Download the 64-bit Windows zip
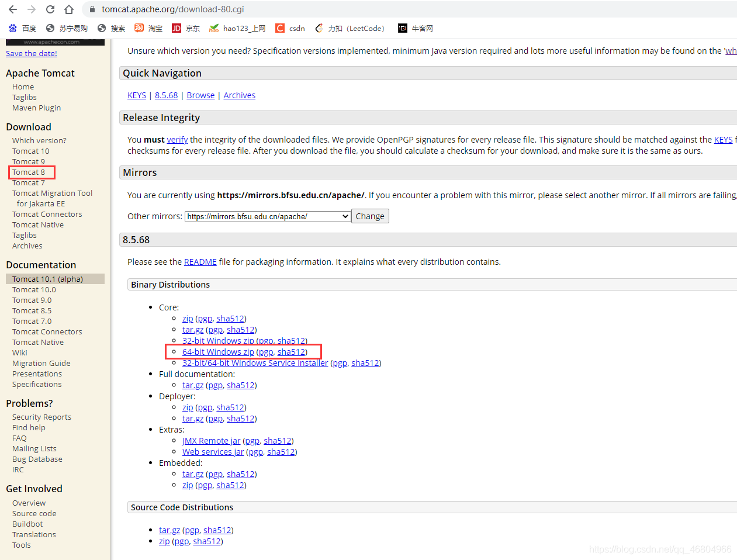The width and height of the screenshot is (737, 560). (x=218, y=352)
